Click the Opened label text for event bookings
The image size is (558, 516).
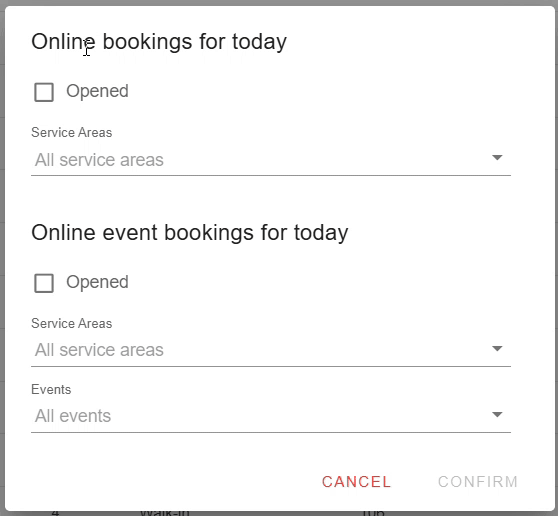97,282
